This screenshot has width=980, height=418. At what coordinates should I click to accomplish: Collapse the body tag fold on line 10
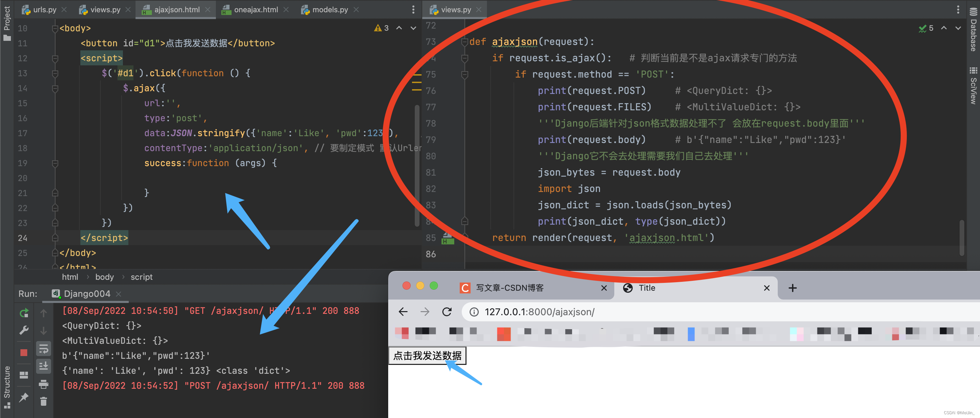pyautogui.click(x=55, y=29)
